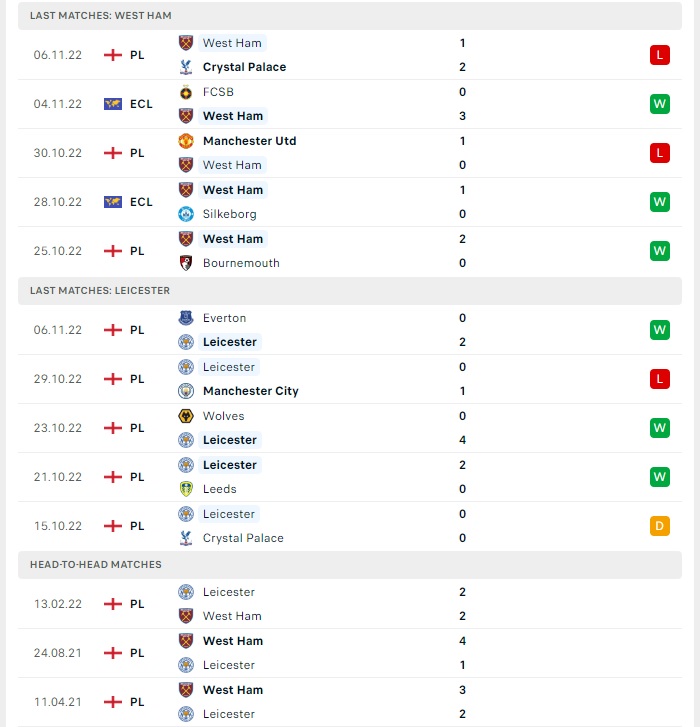Select the Head-to-Head Matches section header
This screenshot has width=700, height=727.
coord(350,565)
